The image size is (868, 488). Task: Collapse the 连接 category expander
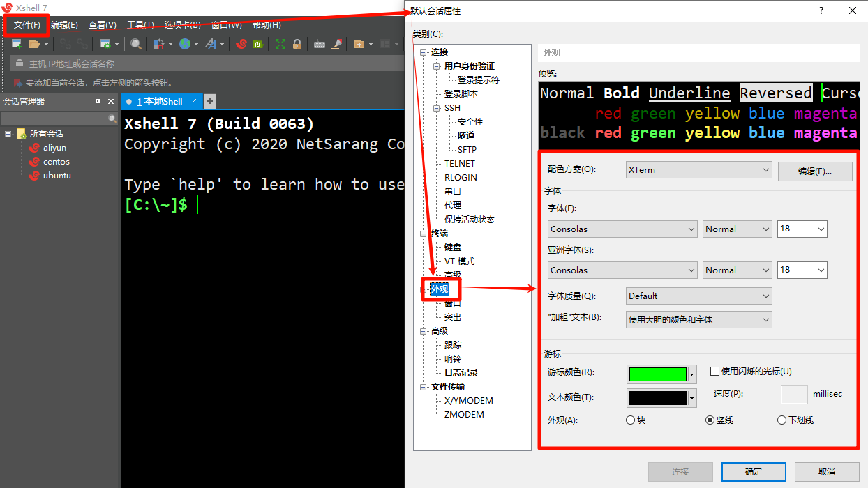pyautogui.click(x=422, y=52)
